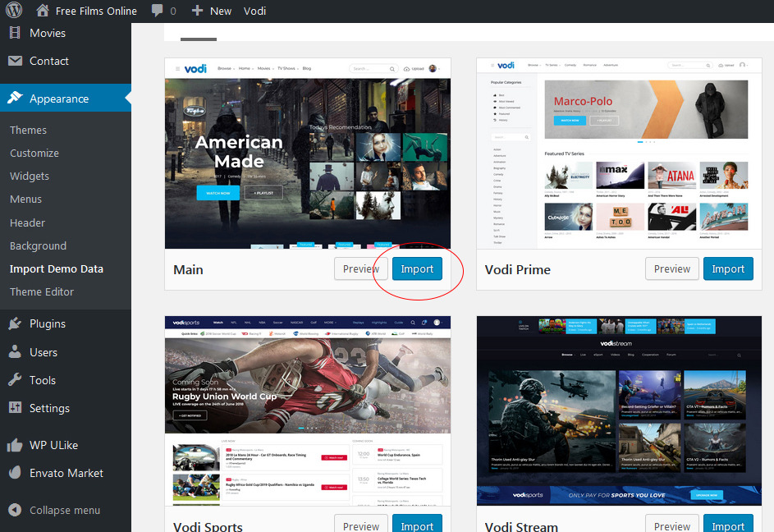Screen dimensions: 774x532
Task: Preview the Vodi Sports demo
Action: 361,524
